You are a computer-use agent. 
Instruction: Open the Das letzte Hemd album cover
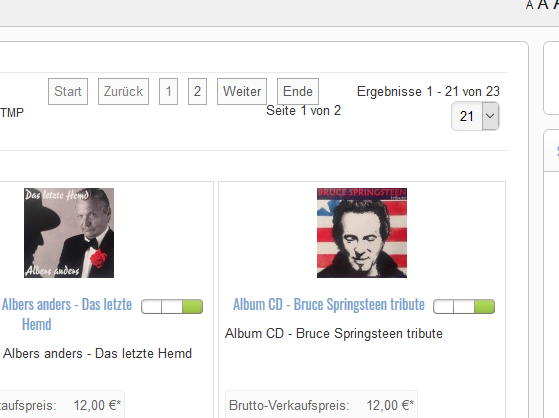[69, 233]
